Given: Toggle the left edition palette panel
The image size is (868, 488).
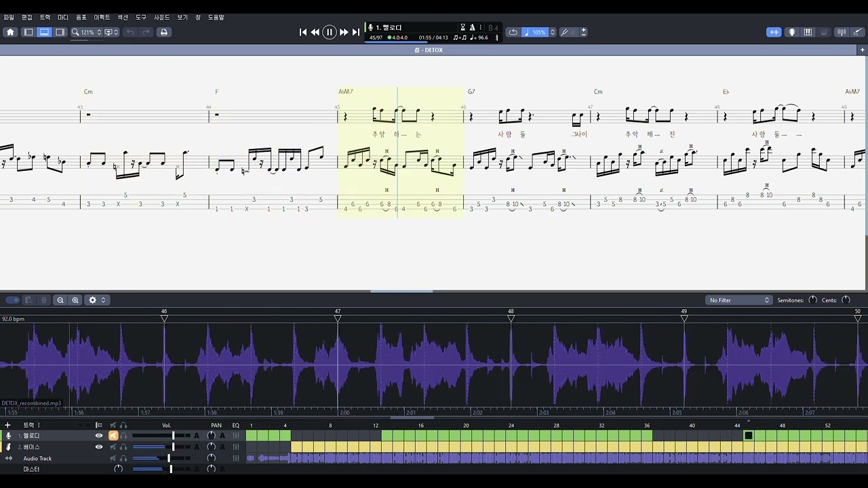Looking at the screenshot, I should tap(28, 32).
